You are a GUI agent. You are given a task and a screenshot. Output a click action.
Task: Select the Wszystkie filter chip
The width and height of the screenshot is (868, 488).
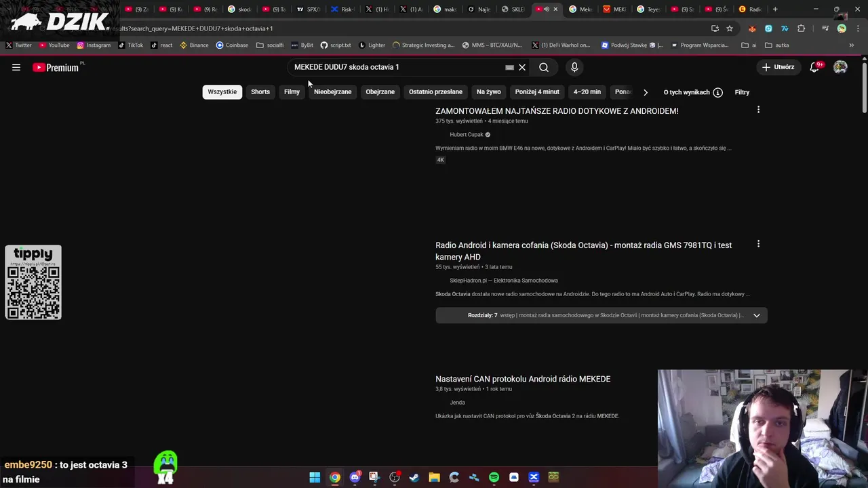(x=222, y=91)
